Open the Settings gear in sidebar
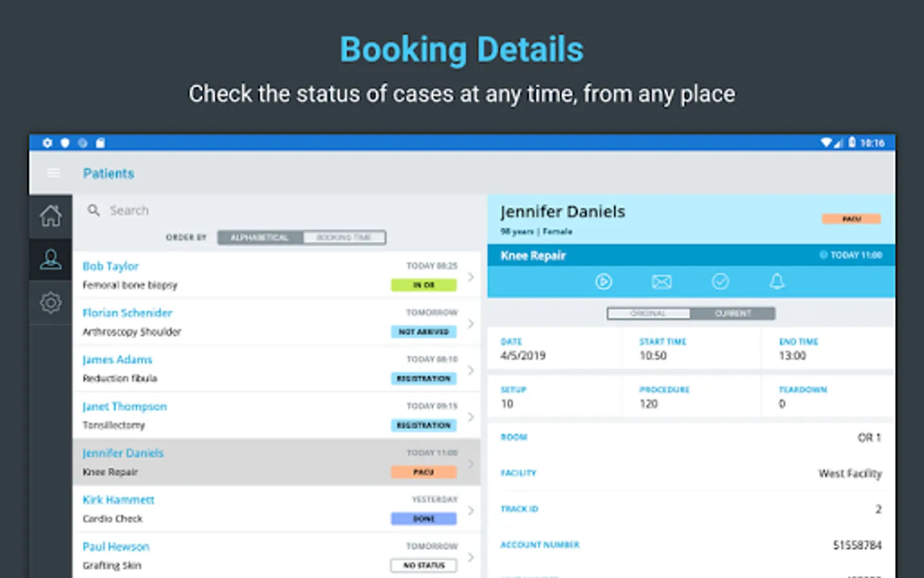Viewport: 924px width, 578px height. (51, 302)
